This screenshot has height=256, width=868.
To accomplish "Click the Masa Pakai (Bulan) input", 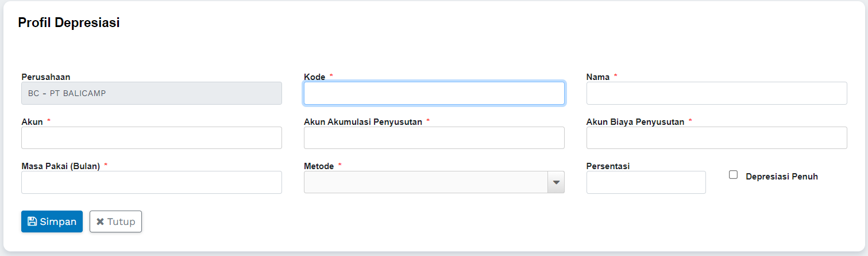I will pos(151,182).
